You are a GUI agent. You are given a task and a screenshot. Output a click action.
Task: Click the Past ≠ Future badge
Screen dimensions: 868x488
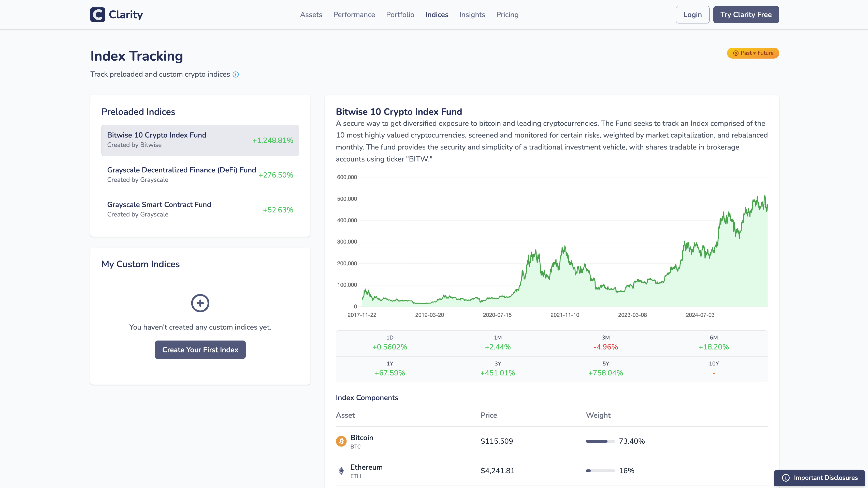[x=753, y=53]
